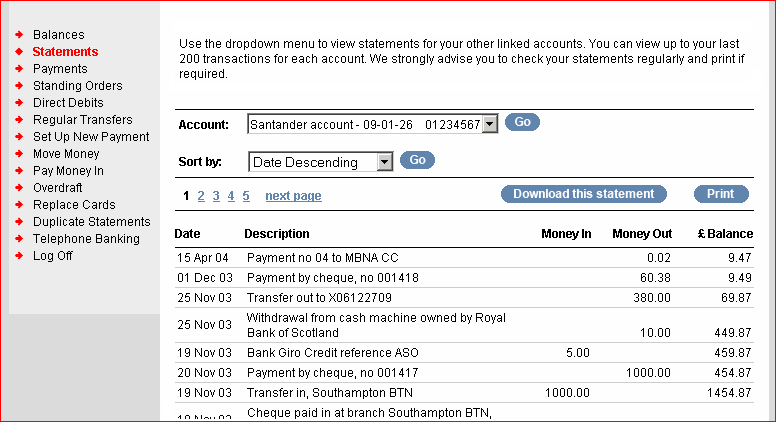The width and height of the screenshot is (776, 422).
Task: Click the 60.38 money out value
Action: 655,278
